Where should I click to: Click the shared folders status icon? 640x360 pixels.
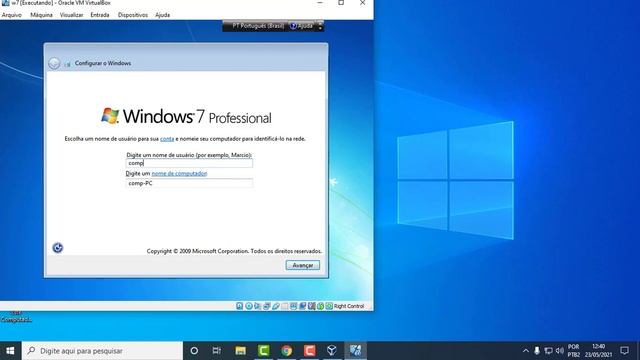[x=284, y=306]
